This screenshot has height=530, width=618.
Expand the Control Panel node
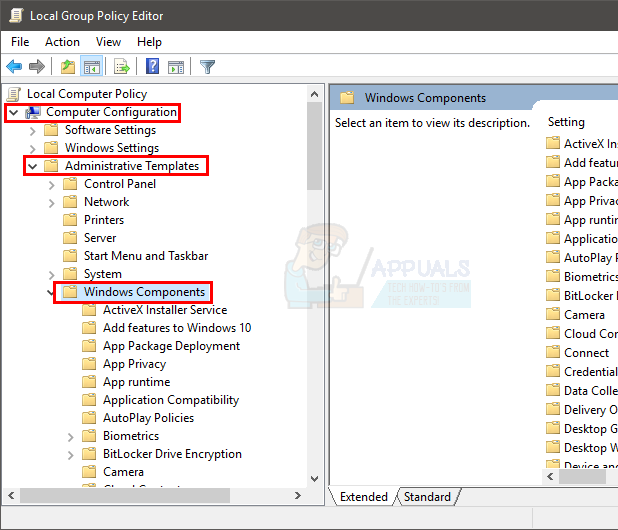tap(52, 184)
